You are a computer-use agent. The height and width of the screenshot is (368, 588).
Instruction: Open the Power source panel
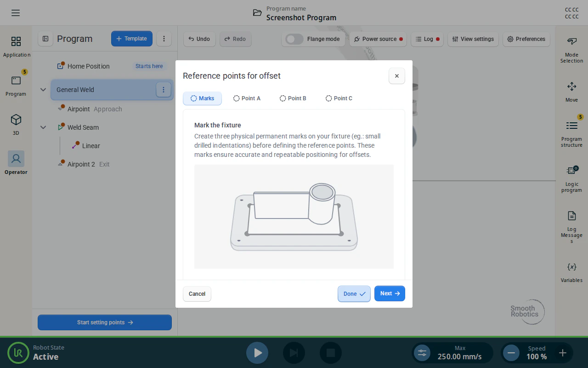tap(379, 39)
